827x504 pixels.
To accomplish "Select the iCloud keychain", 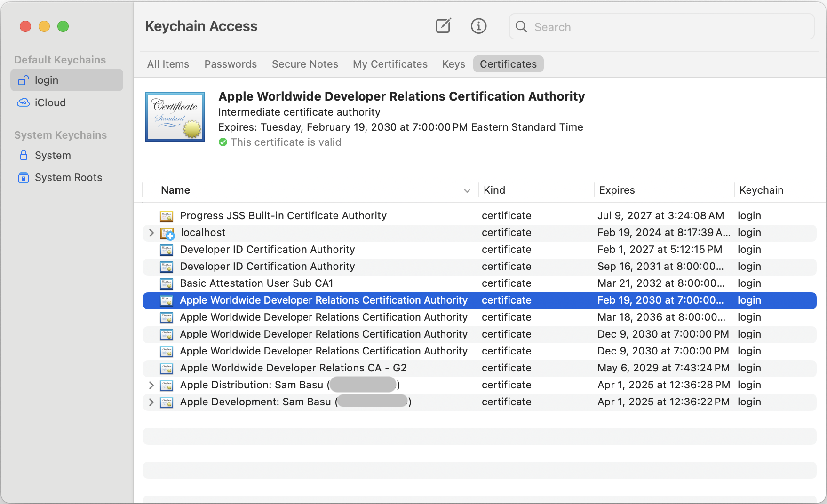I will pos(67,102).
